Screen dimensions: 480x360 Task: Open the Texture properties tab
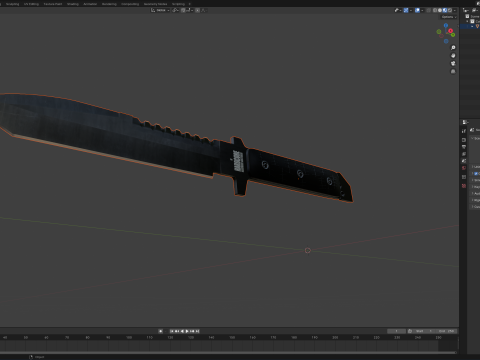(x=464, y=186)
